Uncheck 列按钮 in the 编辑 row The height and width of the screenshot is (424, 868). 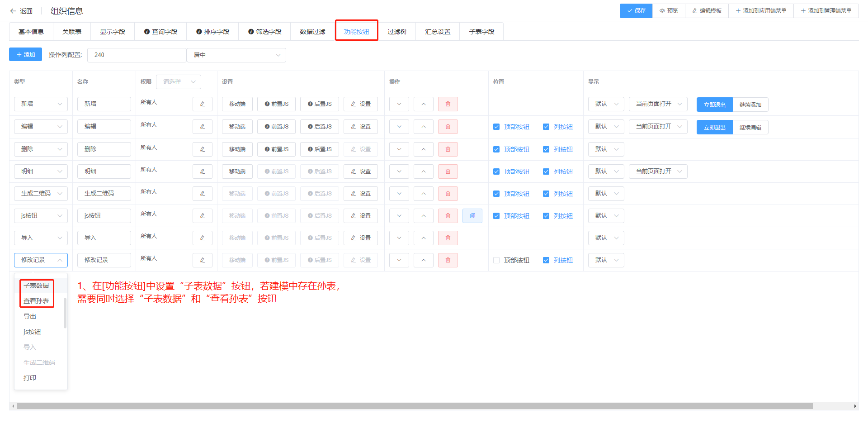tap(546, 127)
